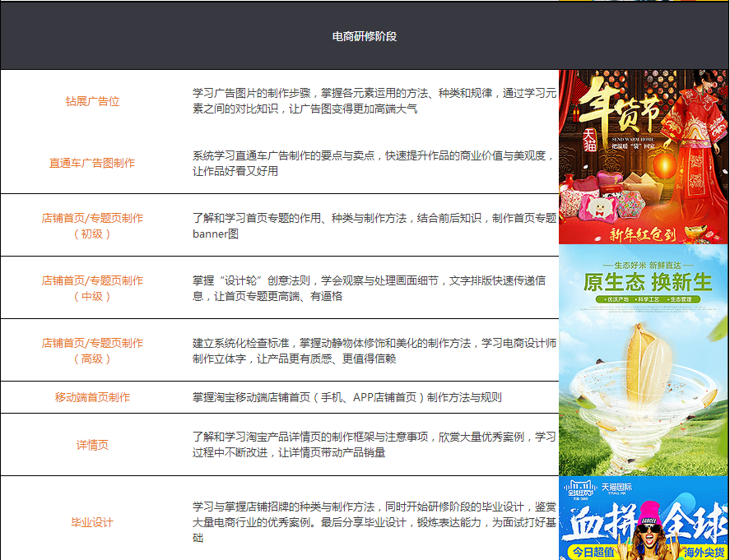Viewport: 730px width, 560px height.
Task: Click the 今日超值 yellow label
Action: (x=593, y=553)
